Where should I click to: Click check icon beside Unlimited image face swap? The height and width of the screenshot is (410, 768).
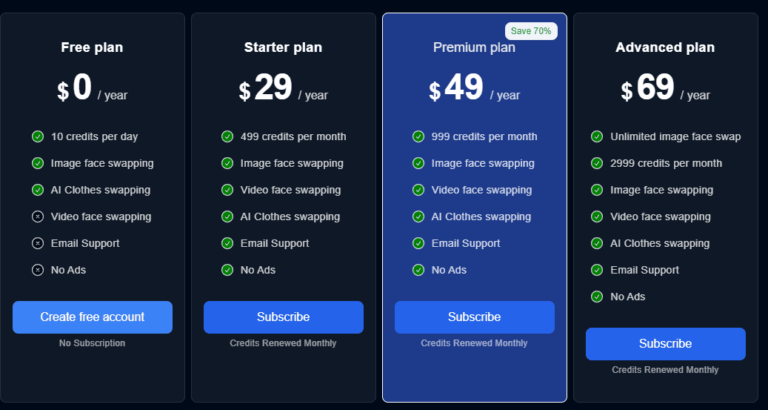click(x=597, y=137)
